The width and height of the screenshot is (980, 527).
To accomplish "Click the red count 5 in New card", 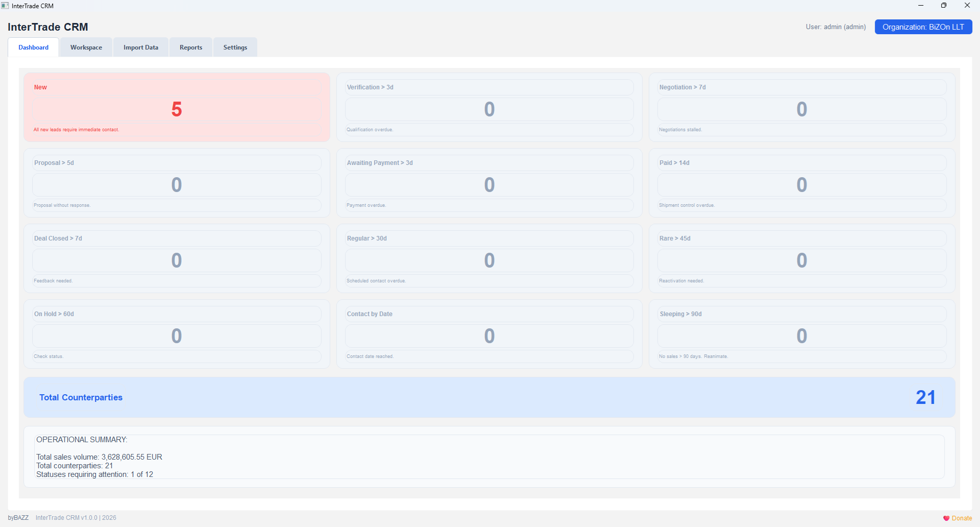I will pos(177,109).
